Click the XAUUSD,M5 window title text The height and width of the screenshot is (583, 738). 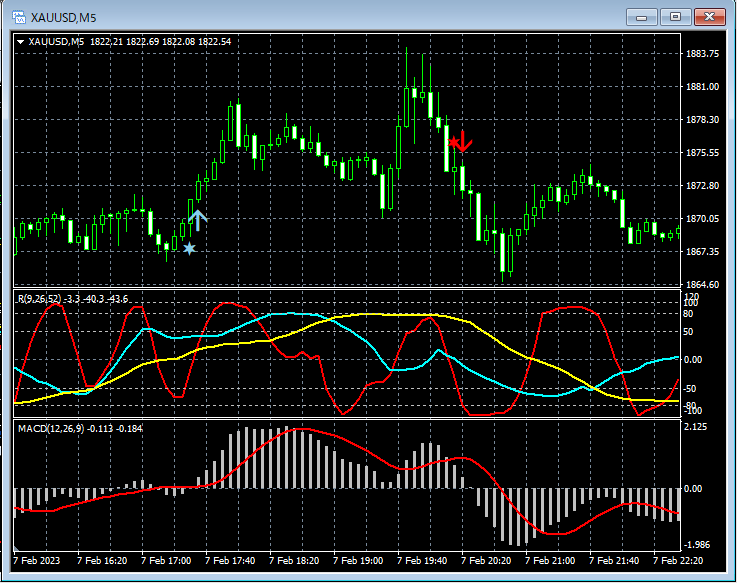[x=64, y=18]
